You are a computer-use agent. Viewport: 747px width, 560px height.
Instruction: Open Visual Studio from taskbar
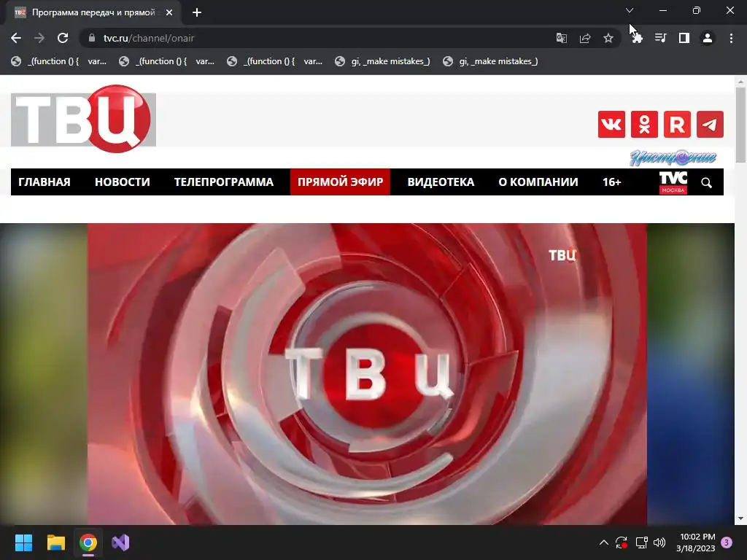coord(120,542)
